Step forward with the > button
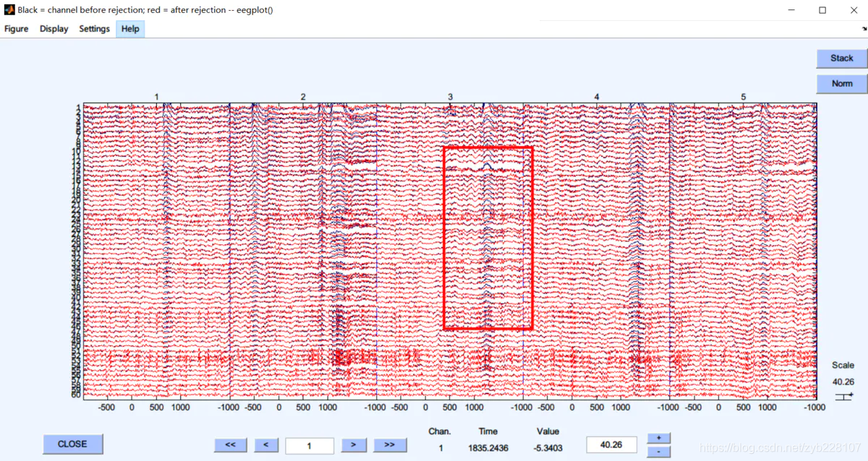The height and width of the screenshot is (461, 868). tap(353, 445)
